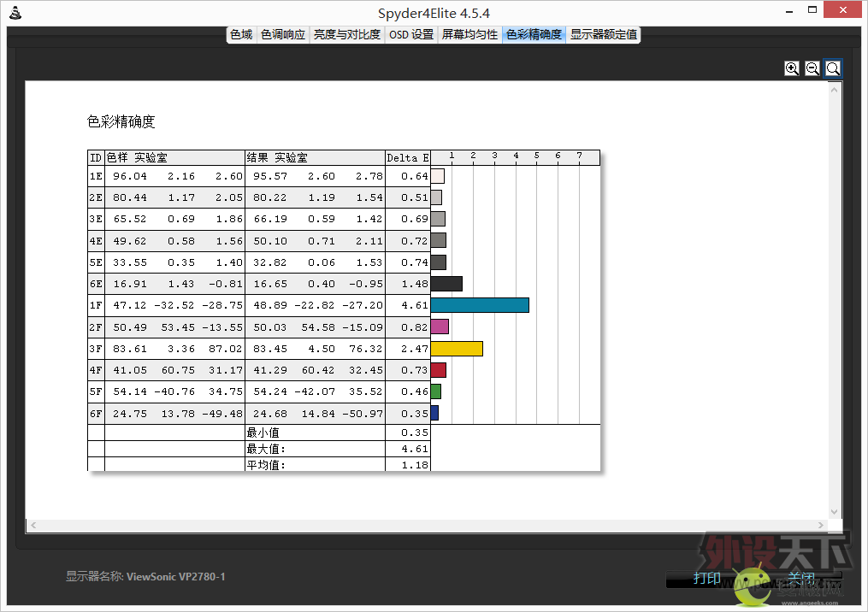The image size is (868, 612).
Task: Click the 最大值 label
Action: click(x=266, y=449)
